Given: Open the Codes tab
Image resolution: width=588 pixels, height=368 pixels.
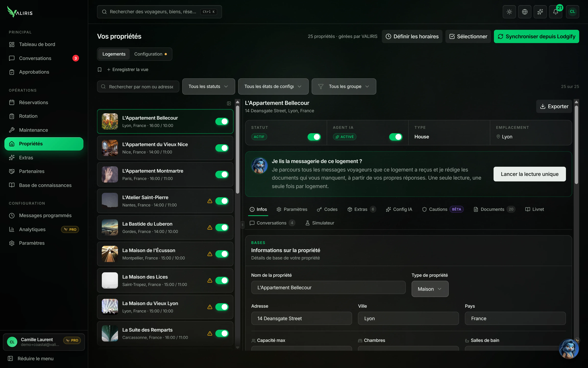Looking at the screenshot, I should 327,209.
